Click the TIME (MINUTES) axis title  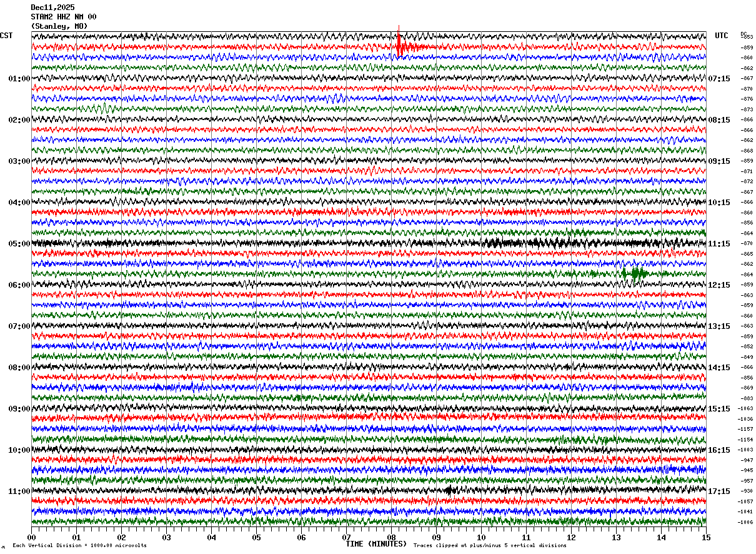click(x=376, y=544)
